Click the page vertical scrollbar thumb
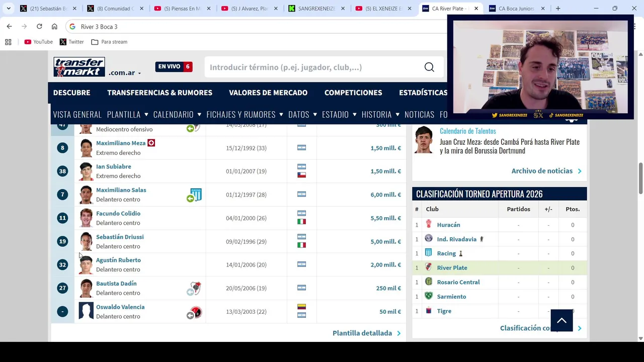 (640, 178)
